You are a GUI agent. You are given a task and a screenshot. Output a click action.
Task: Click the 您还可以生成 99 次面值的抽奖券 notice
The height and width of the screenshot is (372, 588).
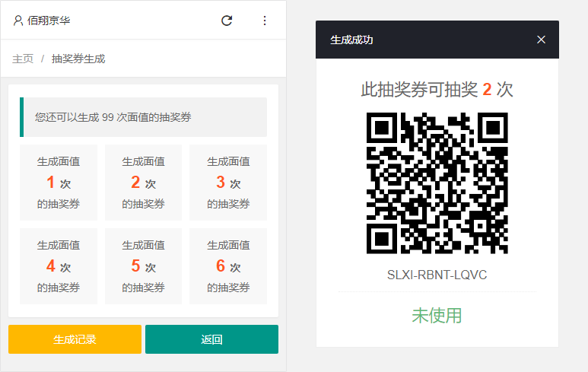143,117
